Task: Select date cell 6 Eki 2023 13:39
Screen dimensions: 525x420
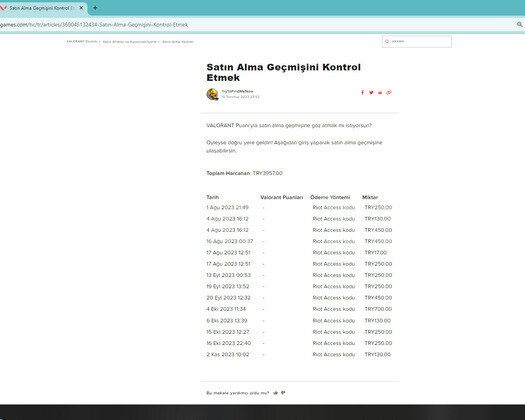Action: [227, 321]
